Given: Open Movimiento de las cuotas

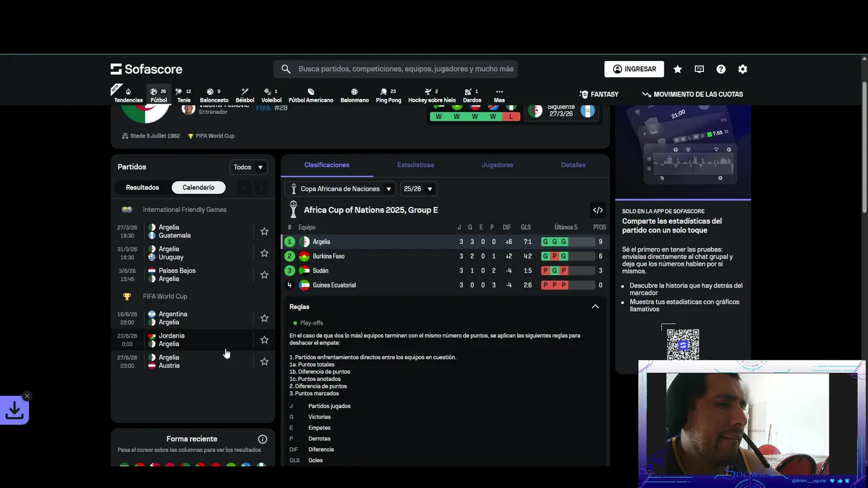Looking at the screenshot, I should (692, 95).
